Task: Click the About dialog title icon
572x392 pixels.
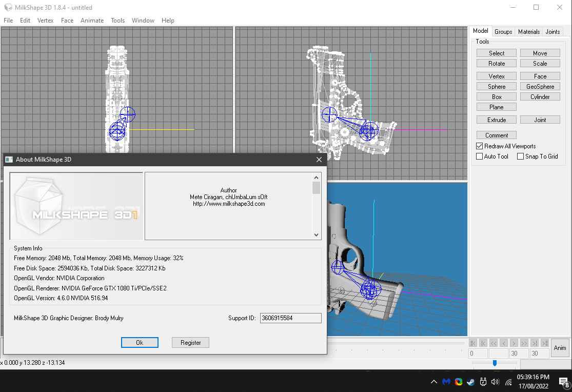Action: coord(9,160)
